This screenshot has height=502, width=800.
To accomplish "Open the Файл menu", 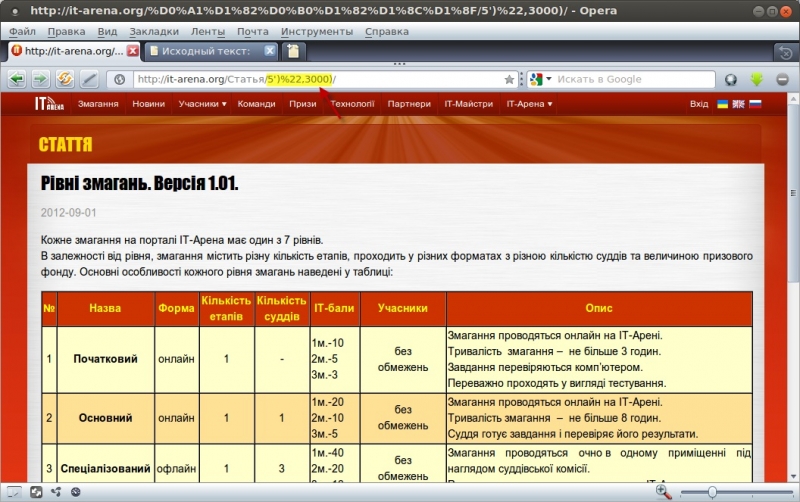I will click(x=22, y=32).
